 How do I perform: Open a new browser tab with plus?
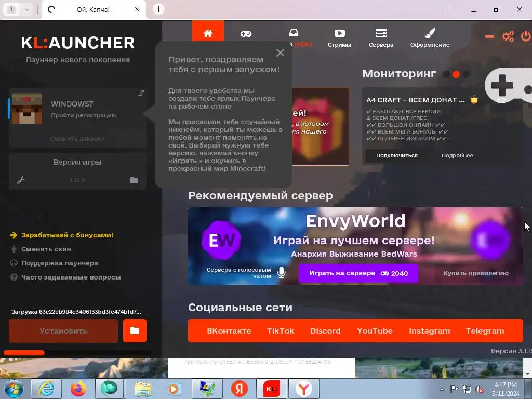pos(158,9)
